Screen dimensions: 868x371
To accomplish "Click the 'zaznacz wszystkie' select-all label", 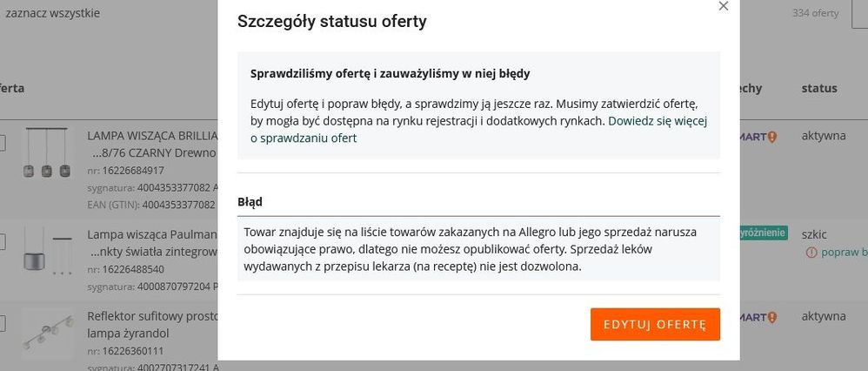I will coord(52,14).
